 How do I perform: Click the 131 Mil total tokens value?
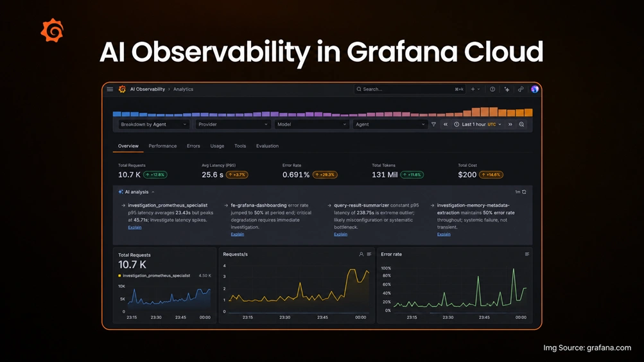click(385, 175)
